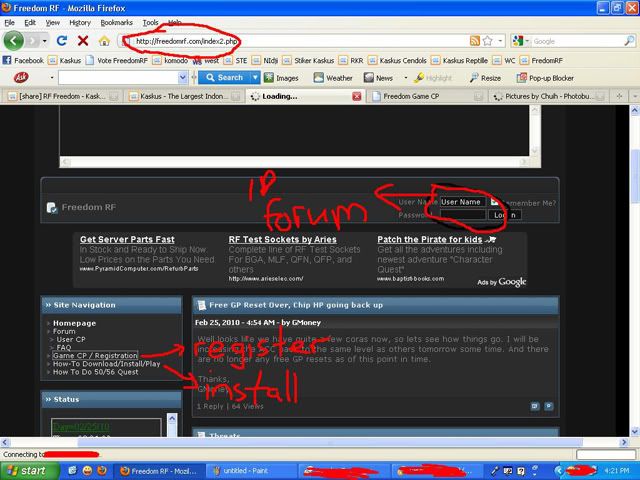Open the Facebook bookmark
The image size is (640, 480).
(23, 60)
